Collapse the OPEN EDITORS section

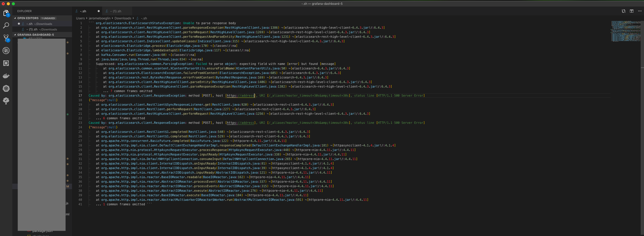click(28, 18)
